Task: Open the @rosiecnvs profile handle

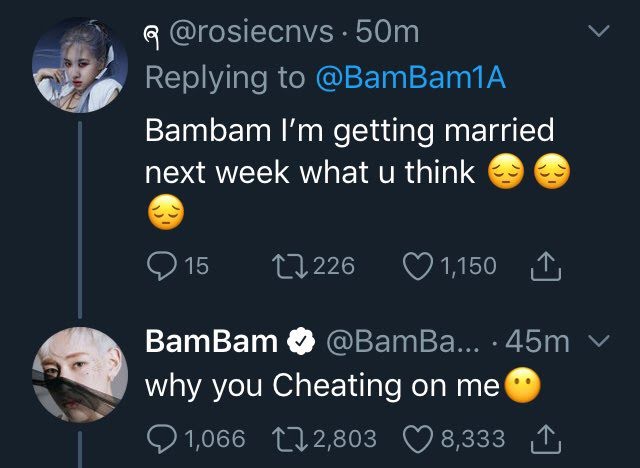Action: [x=256, y=33]
